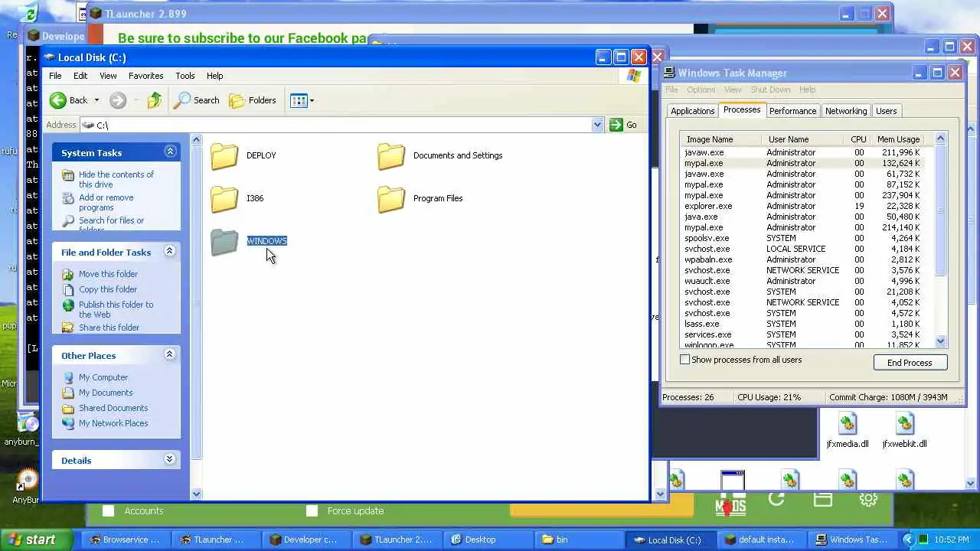Open My Computer from Other Places
980x551 pixels.
click(x=103, y=377)
